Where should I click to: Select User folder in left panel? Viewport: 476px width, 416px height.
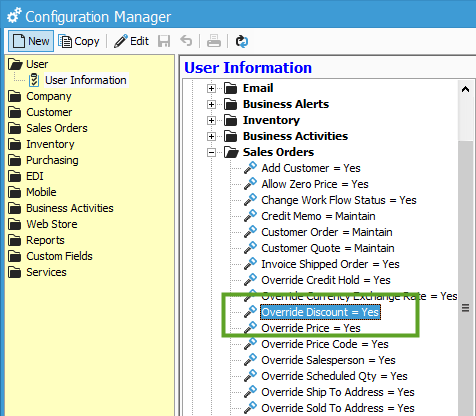(x=28, y=64)
